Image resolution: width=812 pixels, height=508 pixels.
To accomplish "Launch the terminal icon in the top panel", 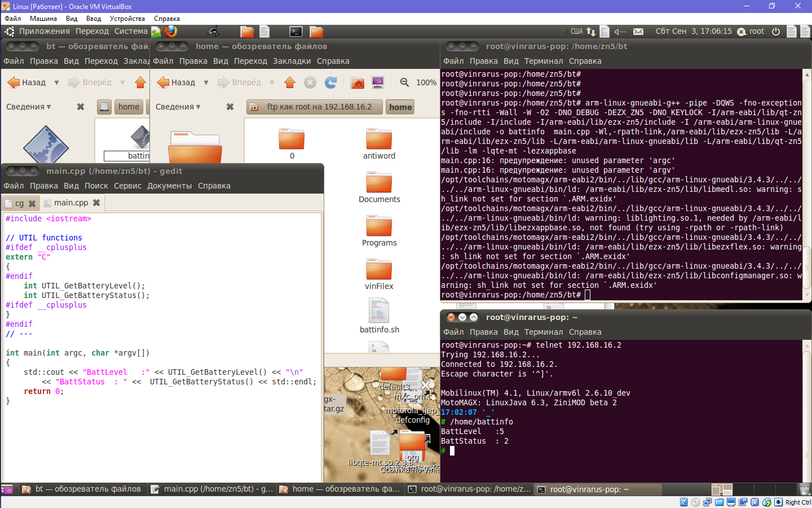I will click(x=296, y=32).
